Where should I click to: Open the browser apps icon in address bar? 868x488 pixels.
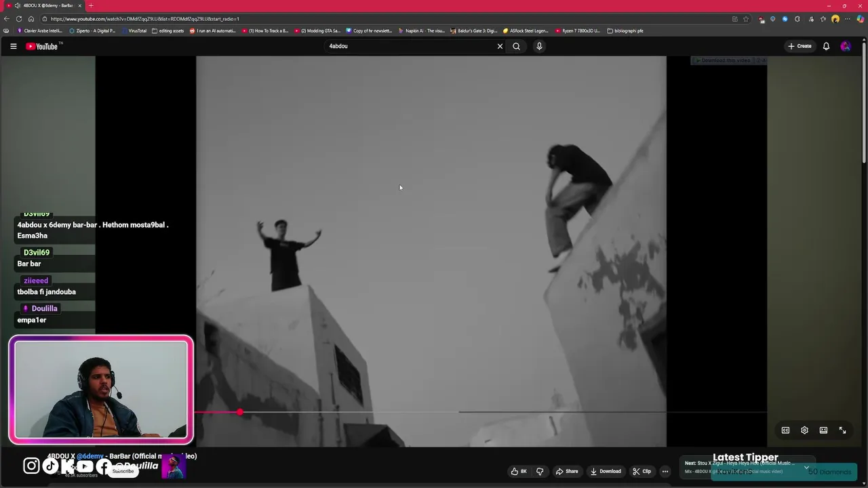point(735,19)
